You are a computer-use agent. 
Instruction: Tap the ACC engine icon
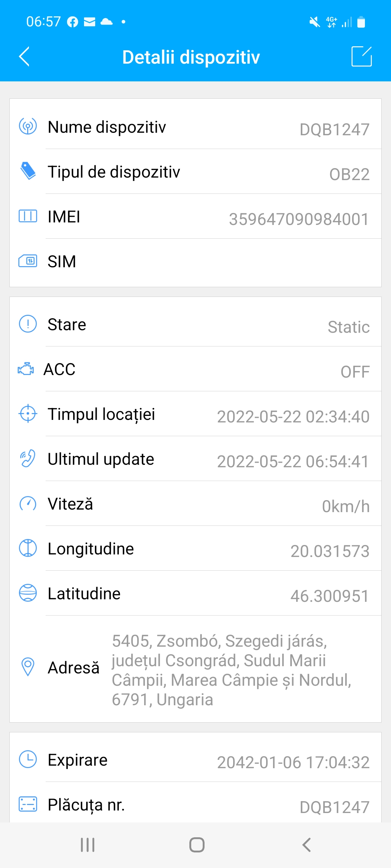26,369
